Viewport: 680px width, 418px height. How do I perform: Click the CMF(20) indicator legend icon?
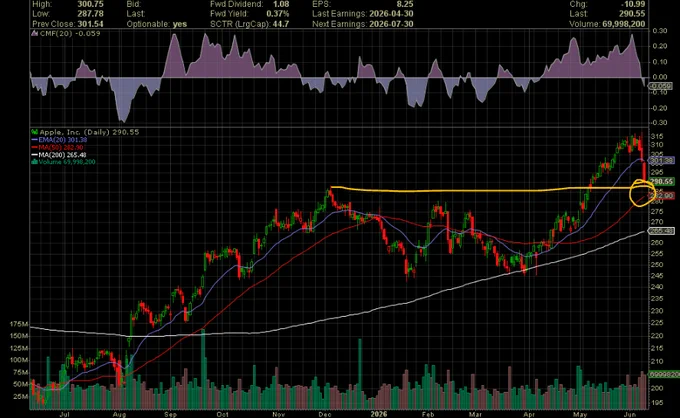point(35,34)
